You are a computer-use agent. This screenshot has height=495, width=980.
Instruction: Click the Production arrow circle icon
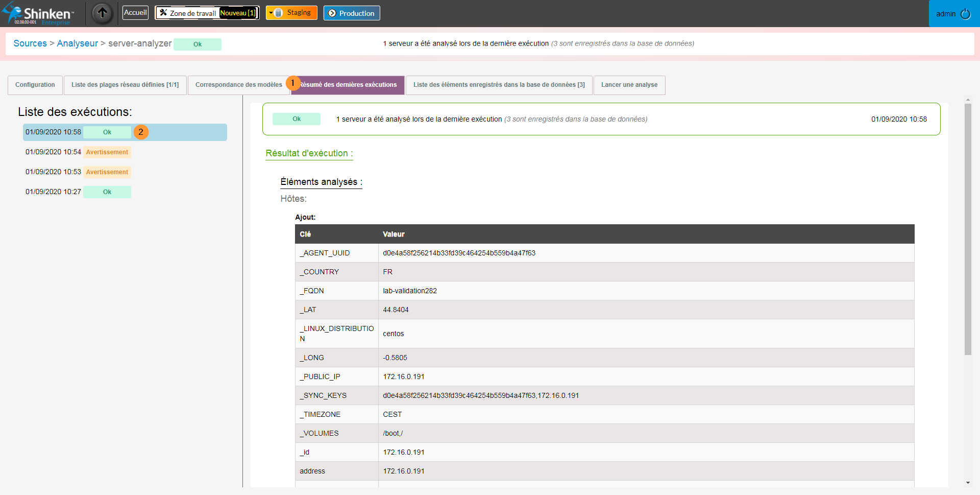click(x=332, y=13)
